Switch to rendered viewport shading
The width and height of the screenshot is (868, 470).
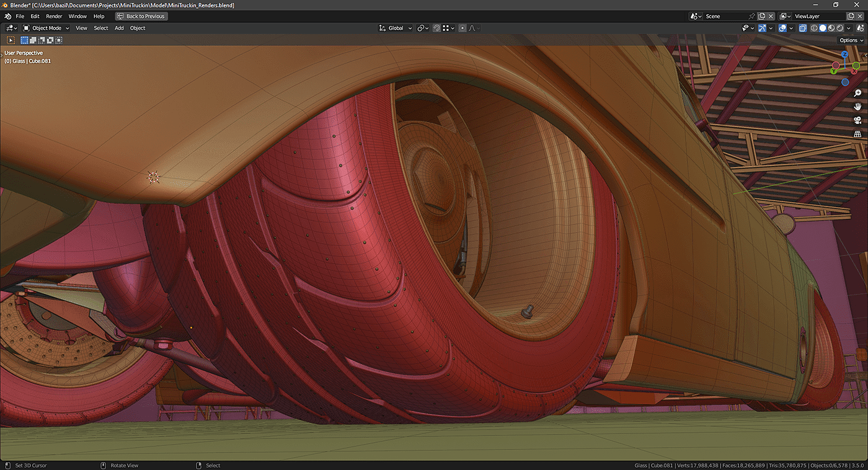840,28
